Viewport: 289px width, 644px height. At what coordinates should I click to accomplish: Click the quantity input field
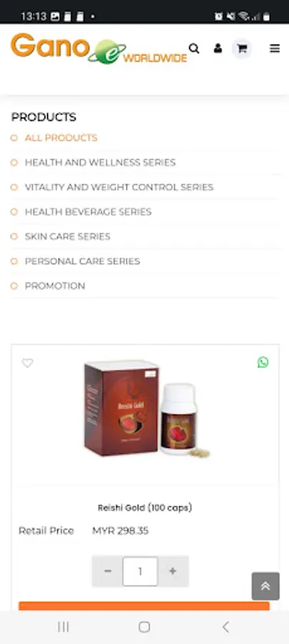[x=140, y=571]
